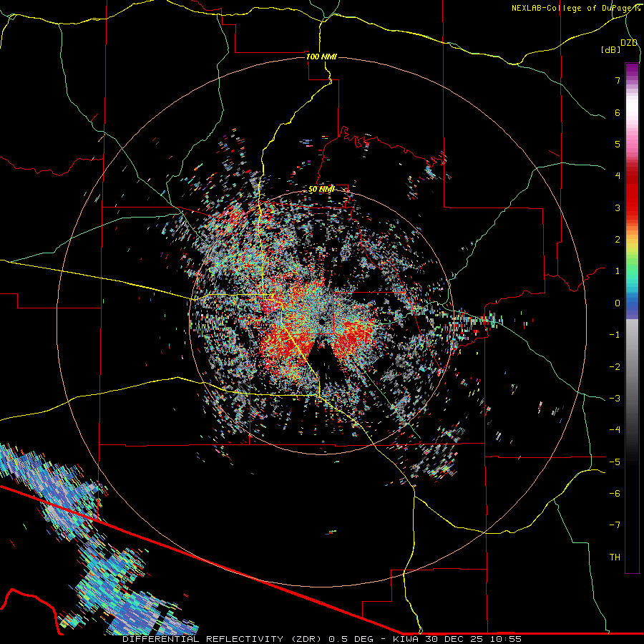This screenshot has width=644, height=644.
Task: Click the -6 value on color scale
Action: pyautogui.click(x=615, y=494)
